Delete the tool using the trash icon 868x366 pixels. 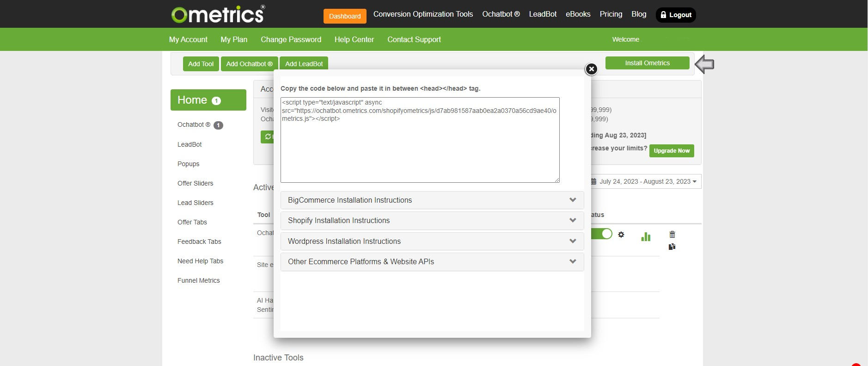(x=672, y=235)
